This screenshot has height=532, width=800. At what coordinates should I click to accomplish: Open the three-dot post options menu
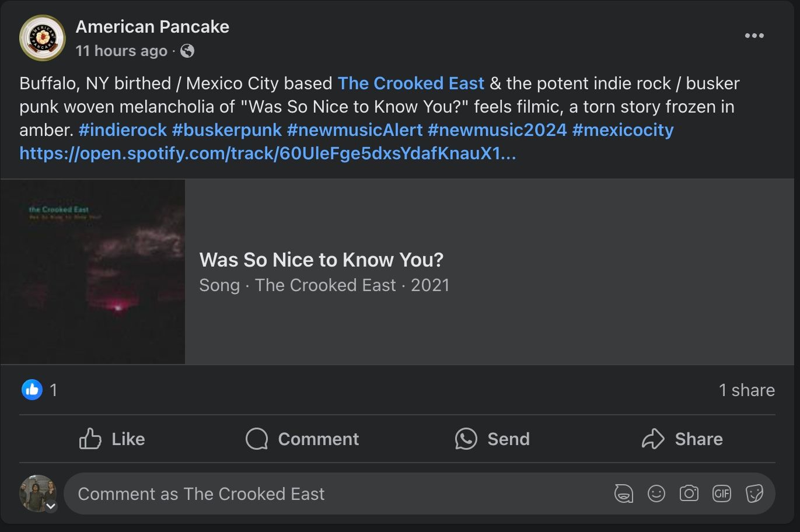point(754,36)
